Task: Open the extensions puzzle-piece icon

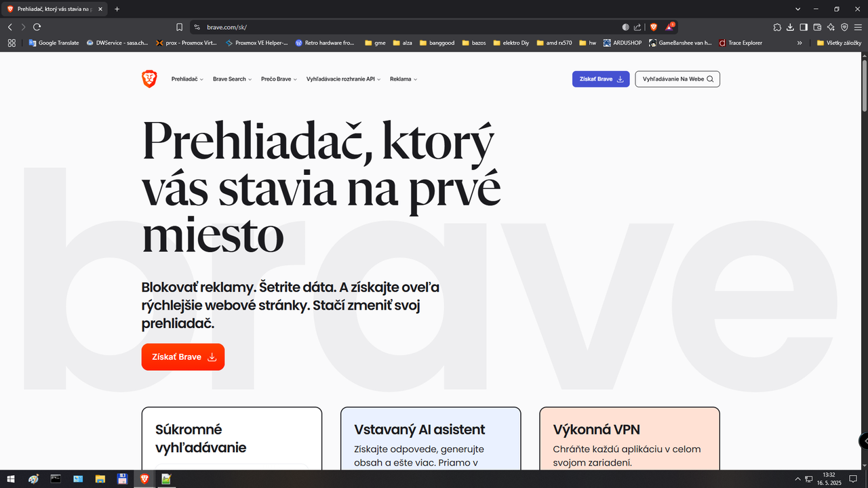Action: tap(777, 27)
